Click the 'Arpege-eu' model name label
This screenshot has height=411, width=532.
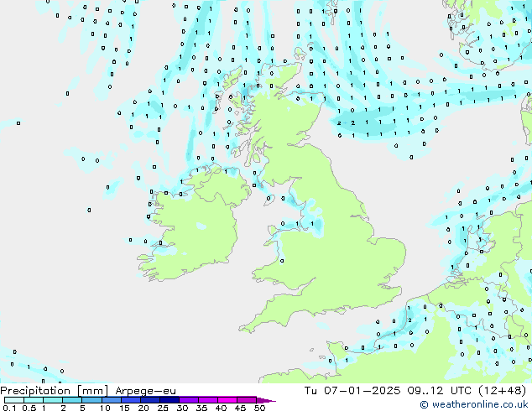(x=145, y=391)
